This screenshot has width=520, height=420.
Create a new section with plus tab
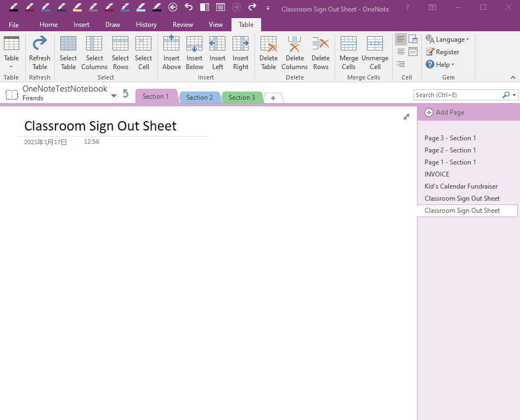coord(273,98)
